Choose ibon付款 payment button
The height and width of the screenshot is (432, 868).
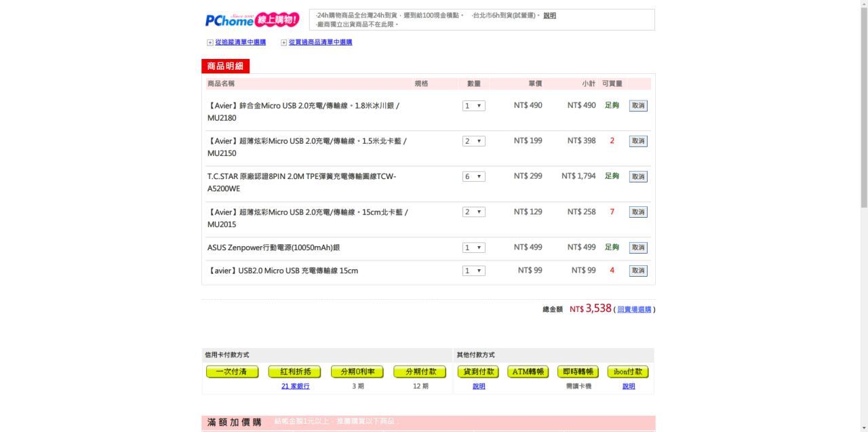pyautogui.click(x=628, y=372)
